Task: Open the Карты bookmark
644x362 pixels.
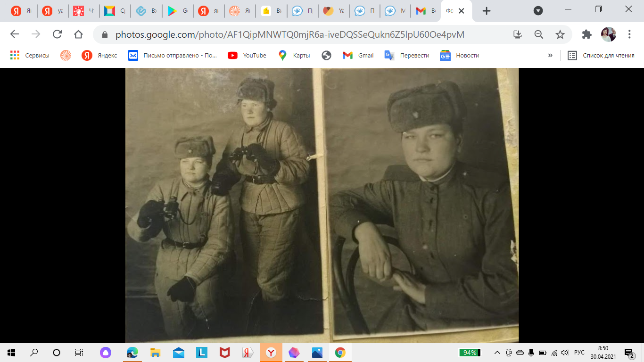Action: click(x=294, y=56)
